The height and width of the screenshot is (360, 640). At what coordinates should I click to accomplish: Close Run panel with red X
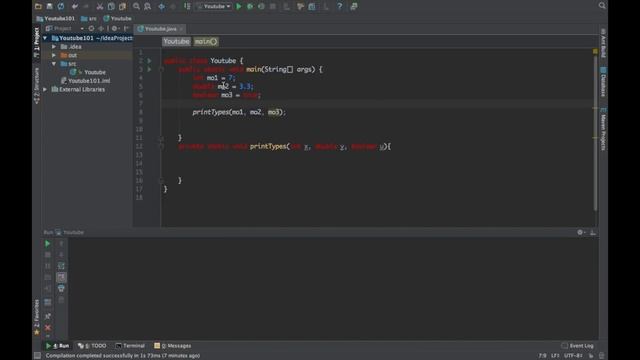click(48, 328)
